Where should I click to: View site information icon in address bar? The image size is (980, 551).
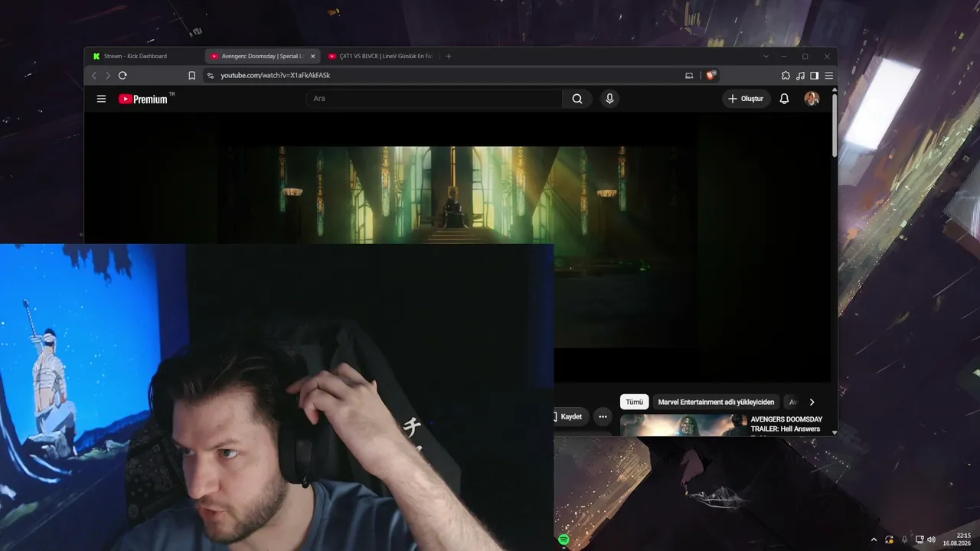coord(211,76)
